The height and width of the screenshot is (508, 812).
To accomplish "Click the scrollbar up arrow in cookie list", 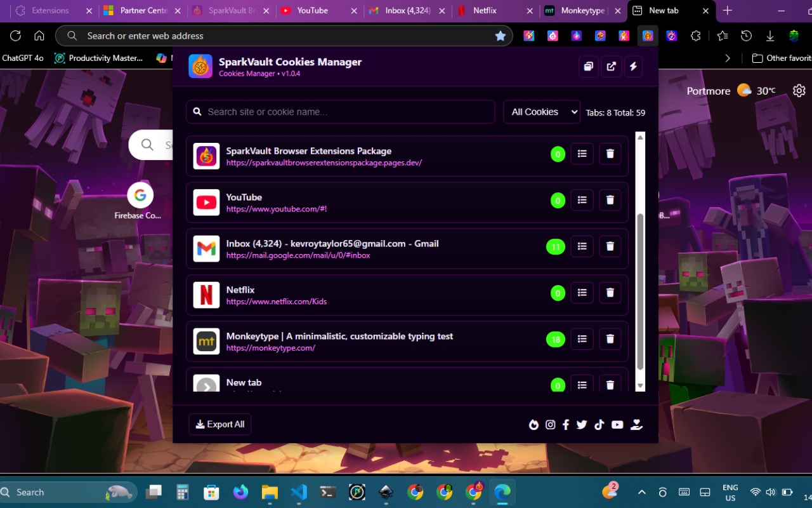I will [640, 137].
